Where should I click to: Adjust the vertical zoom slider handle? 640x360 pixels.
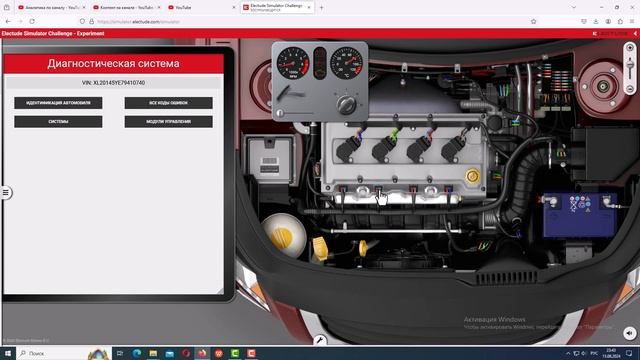630,64
